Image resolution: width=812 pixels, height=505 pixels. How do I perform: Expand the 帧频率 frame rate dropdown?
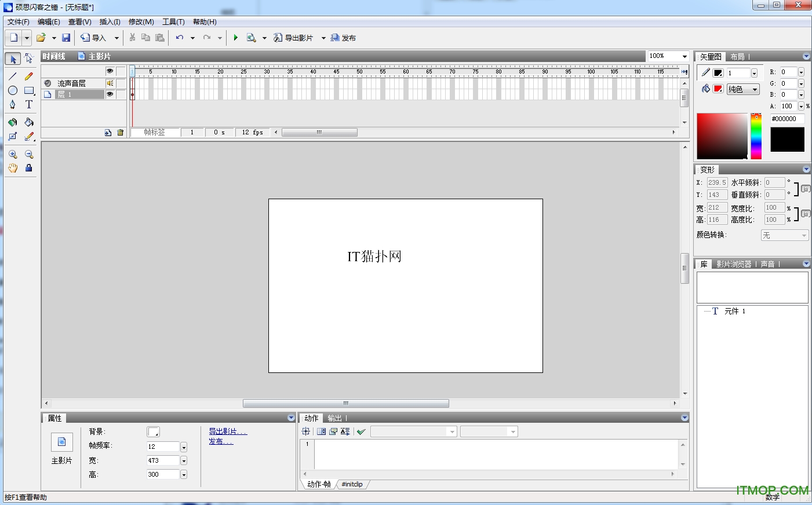[x=184, y=447]
